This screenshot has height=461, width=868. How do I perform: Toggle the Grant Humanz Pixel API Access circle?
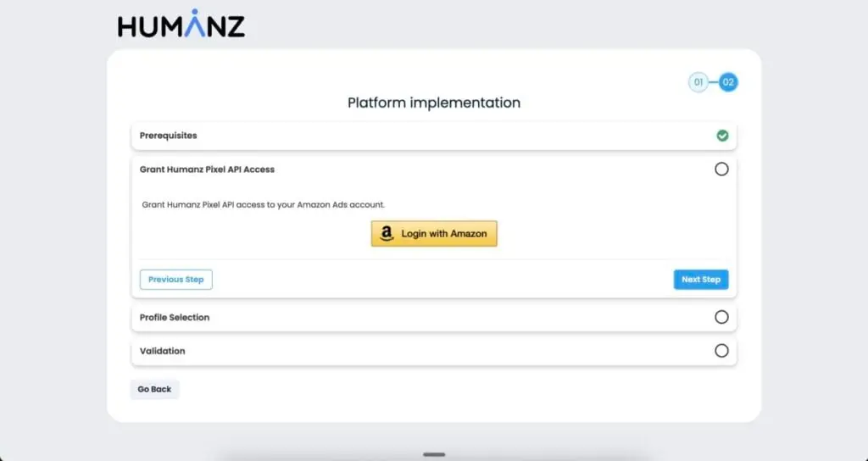click(721, 169)
